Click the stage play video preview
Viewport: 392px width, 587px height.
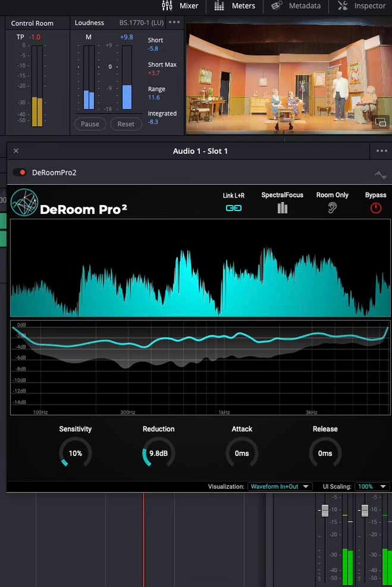point(289,78)
